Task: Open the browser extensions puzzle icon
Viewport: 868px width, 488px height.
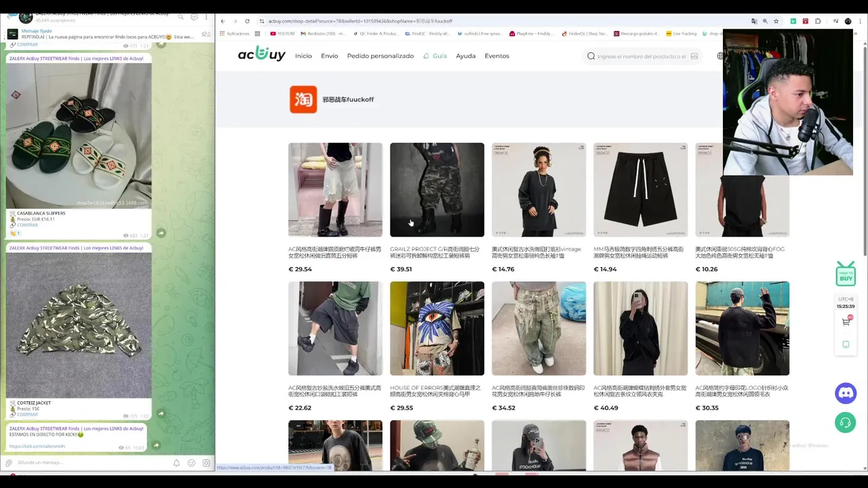Action: [818, 21]
